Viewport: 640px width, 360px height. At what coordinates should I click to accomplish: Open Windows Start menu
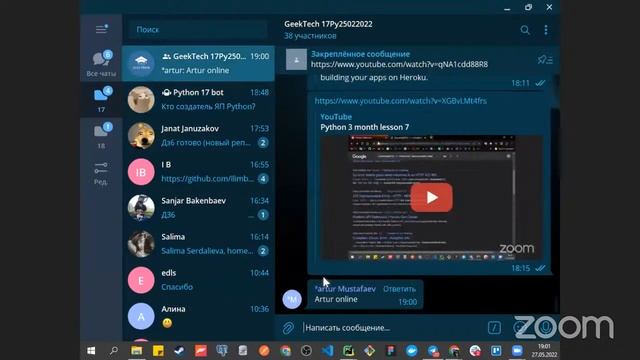pyautogui.click(x=91, y=351)
